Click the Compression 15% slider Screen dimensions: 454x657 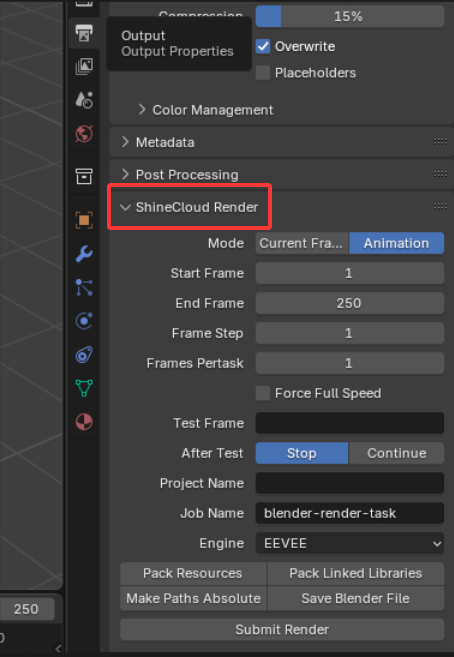[x=350, y=16]
